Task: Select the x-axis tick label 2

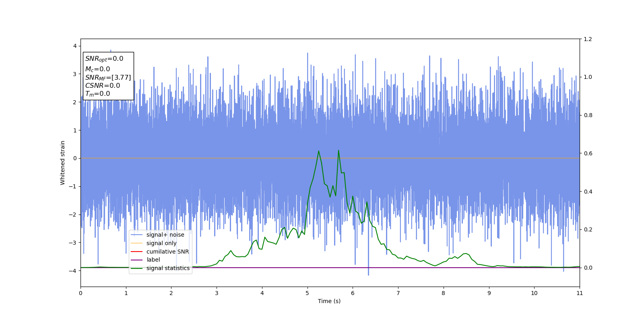Action: (171, 293)
